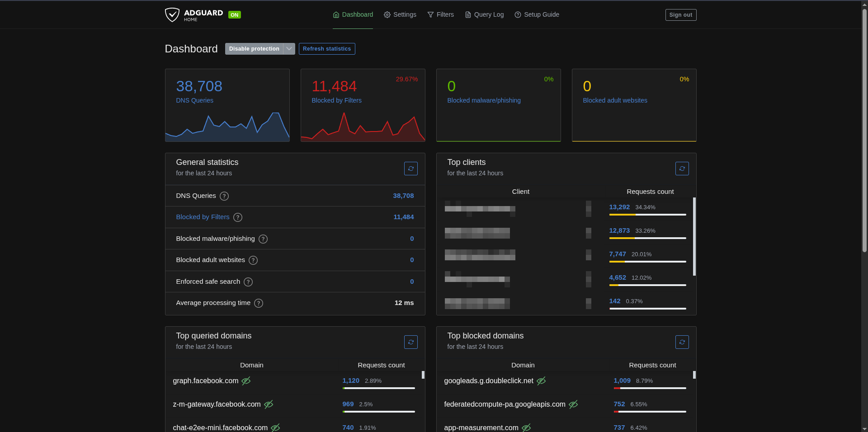
Task: Click the green ON status badge
Action: pos(235,15)
